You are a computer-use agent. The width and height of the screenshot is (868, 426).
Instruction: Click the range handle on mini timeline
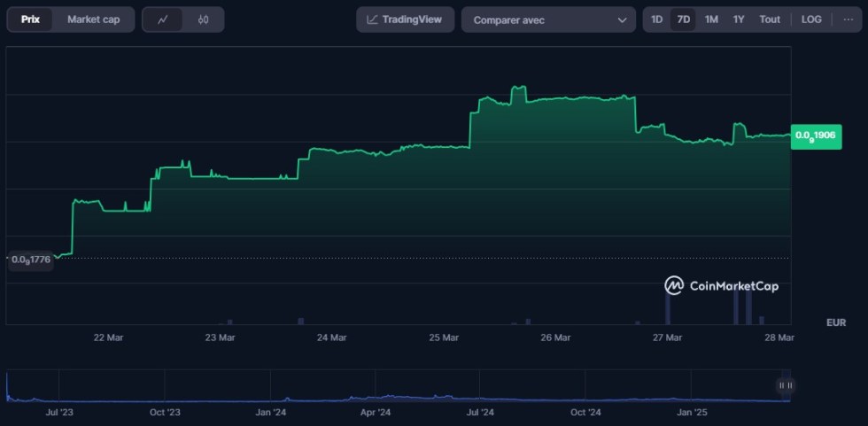point(785,385)
